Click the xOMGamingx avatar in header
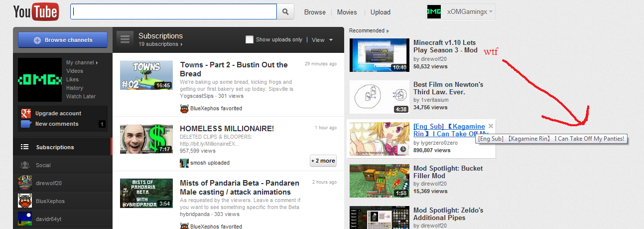 pyautogui.click(x=434, y=11)
